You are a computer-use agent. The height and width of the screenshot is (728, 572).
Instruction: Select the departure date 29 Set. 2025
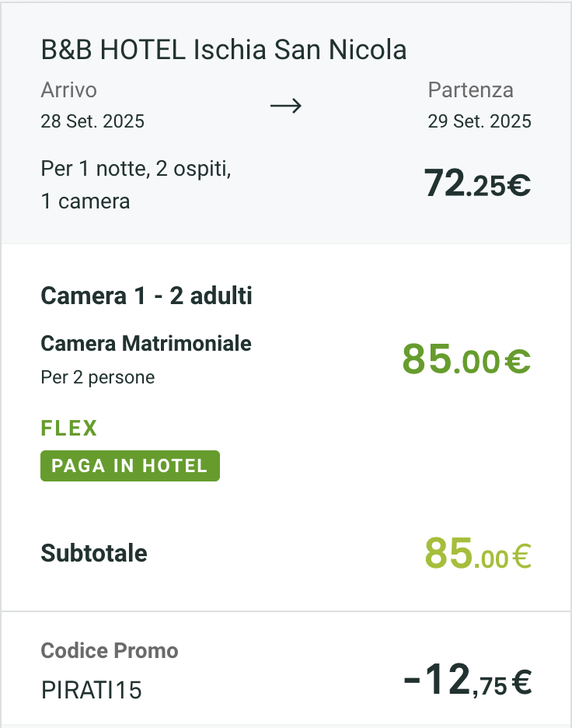pyautogui.click(x=480, y=121)
